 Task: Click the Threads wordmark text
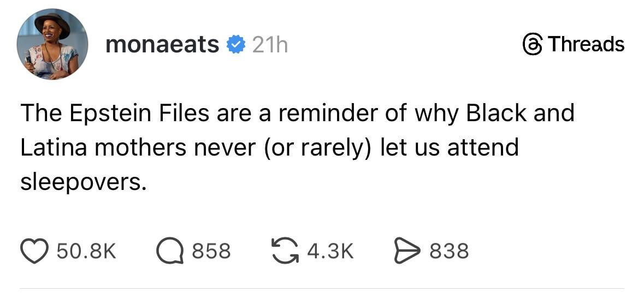[586, 44]
